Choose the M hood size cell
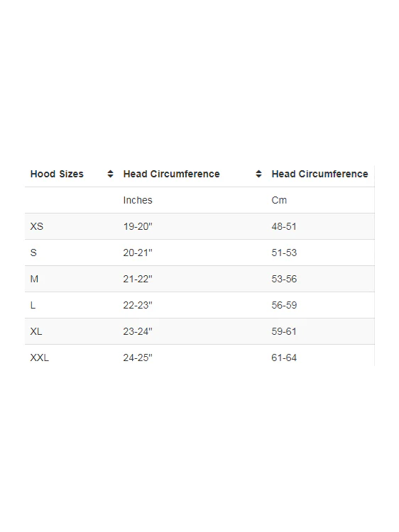 click(34, 279)
